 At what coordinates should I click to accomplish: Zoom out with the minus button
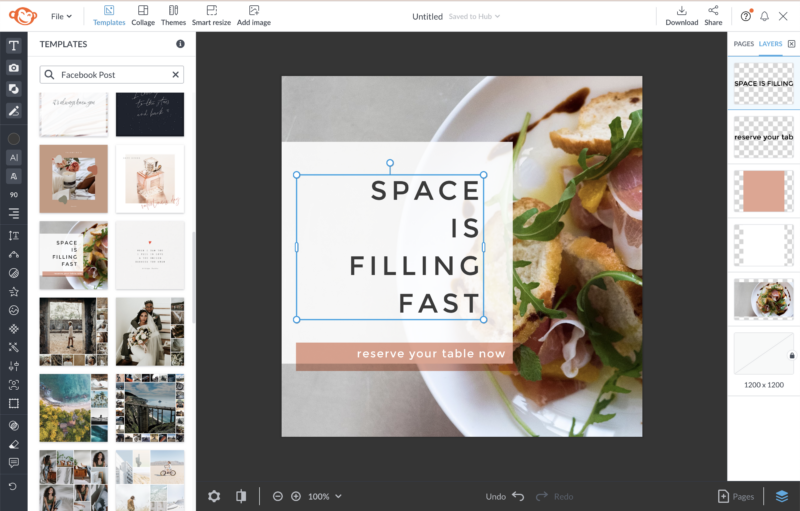278,496
